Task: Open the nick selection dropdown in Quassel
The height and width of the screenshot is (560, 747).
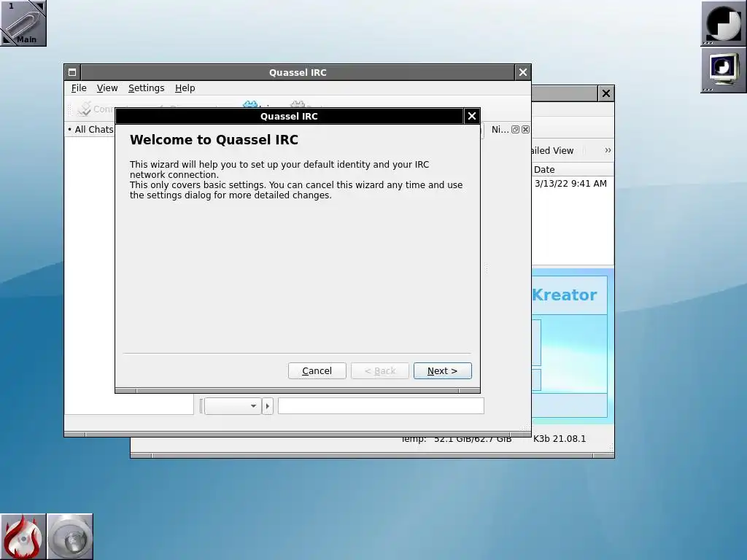Action: tap(233, 405)
